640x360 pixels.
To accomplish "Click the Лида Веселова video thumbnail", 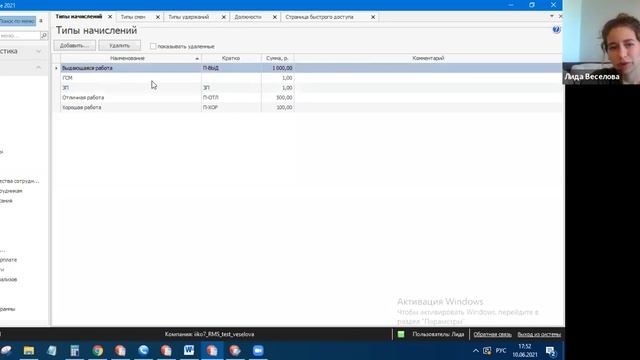I will click(601, 42).
